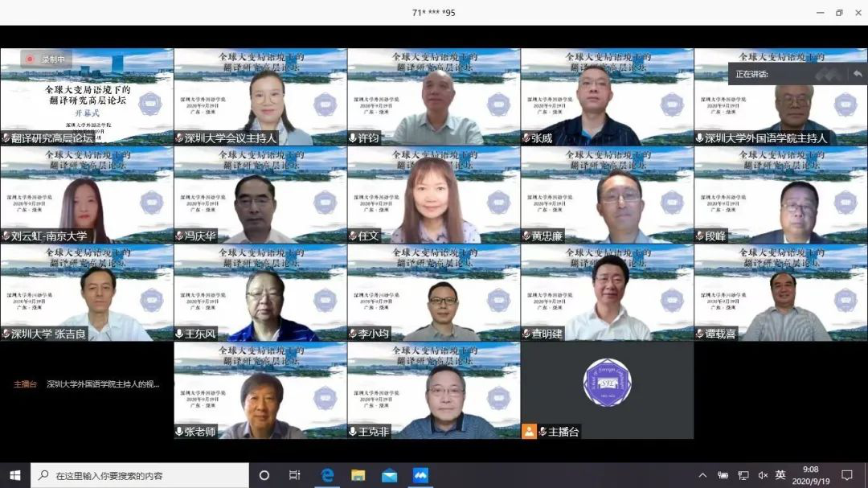The width and height of the screenshot is (868, 488).
Task: Select the 王克非 video tile
Action: tap(434, 391)
